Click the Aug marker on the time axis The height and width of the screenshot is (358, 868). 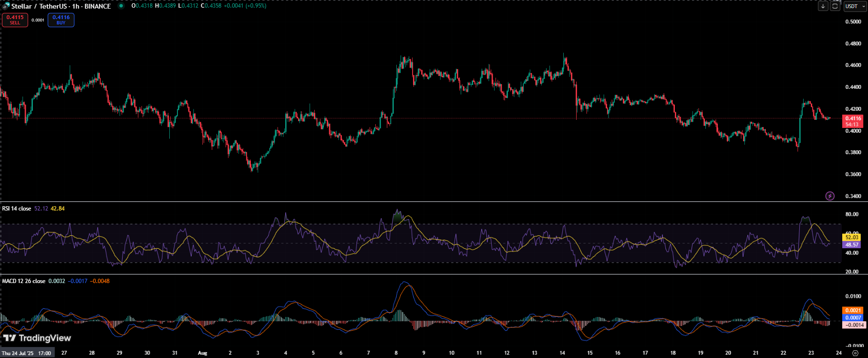coord(203,353)
